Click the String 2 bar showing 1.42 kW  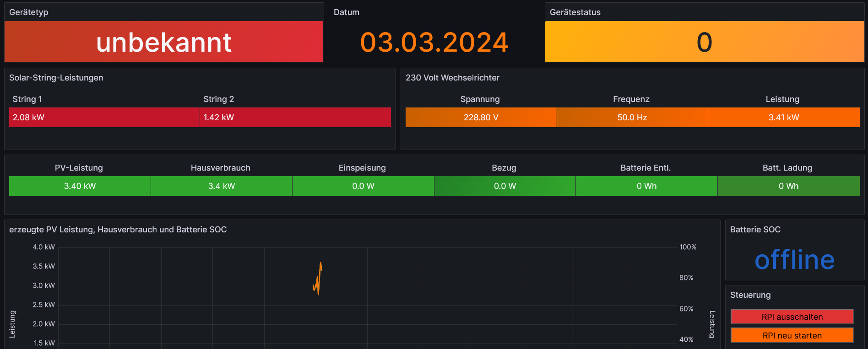coord(295,118)
